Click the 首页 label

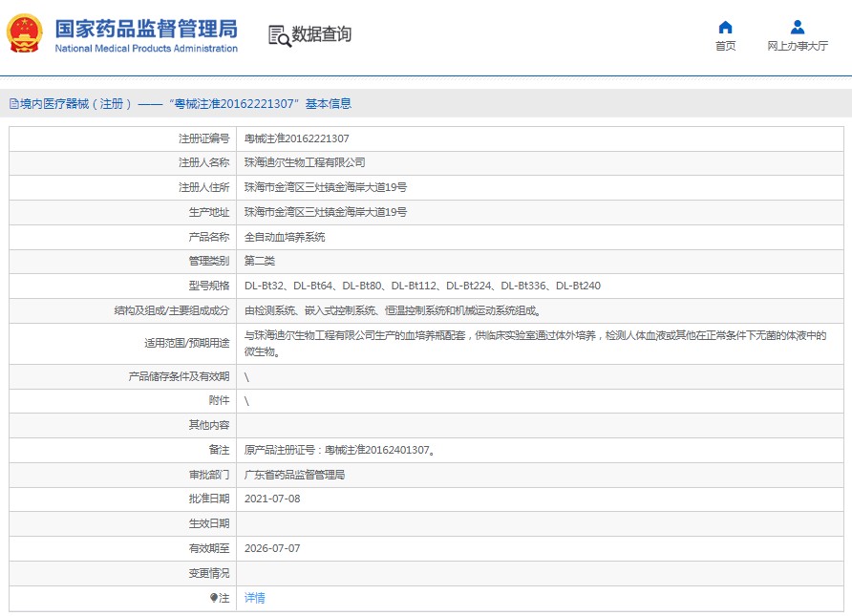(x=725, y=46)
